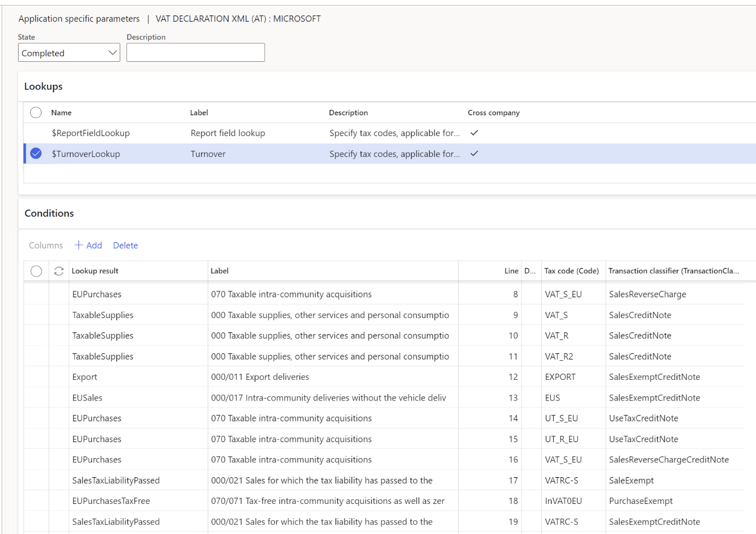Click the Transaction classifier column header
The height and width of the screenshot is (534, 756).
pos(673,271)
